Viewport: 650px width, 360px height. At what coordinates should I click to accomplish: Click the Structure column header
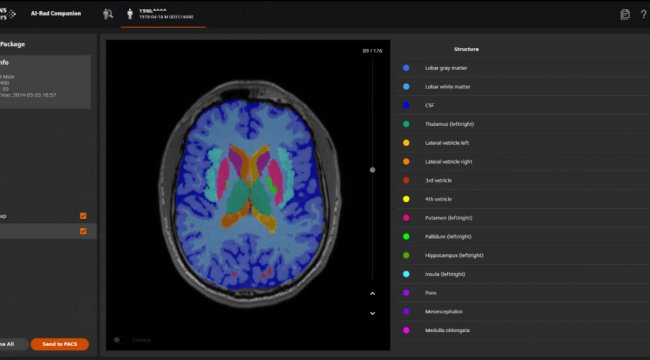[x=466, y=49]
